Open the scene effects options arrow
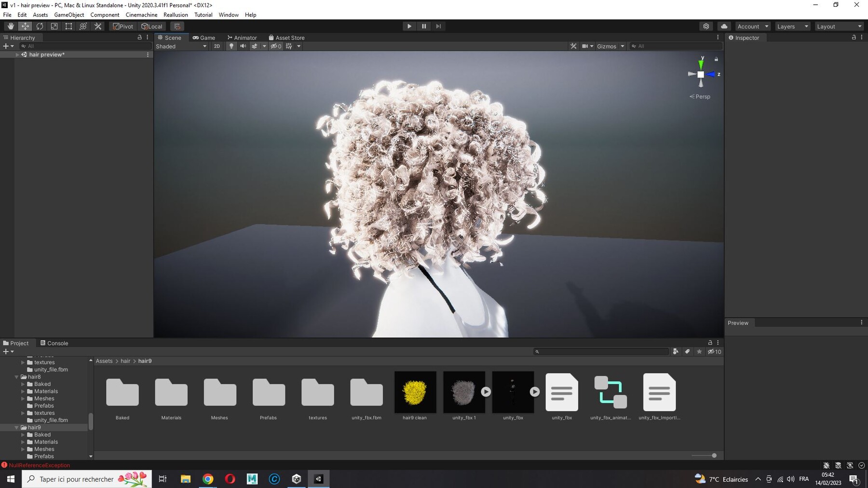 264,46
